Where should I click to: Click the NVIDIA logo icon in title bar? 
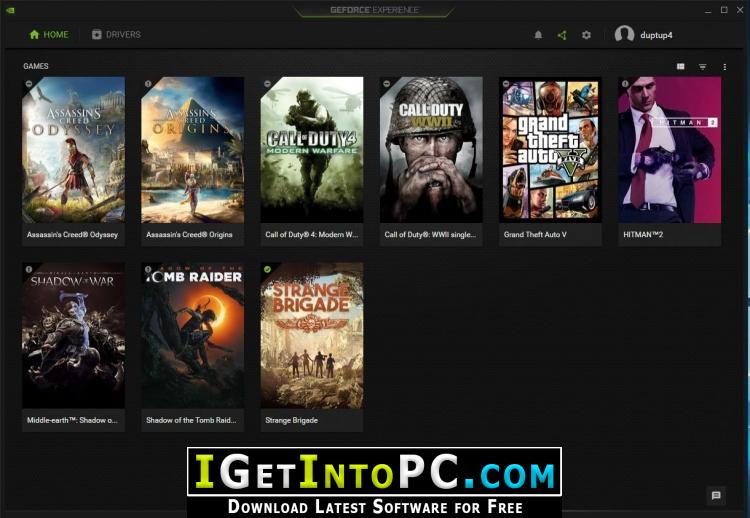(x=10, y=10)
